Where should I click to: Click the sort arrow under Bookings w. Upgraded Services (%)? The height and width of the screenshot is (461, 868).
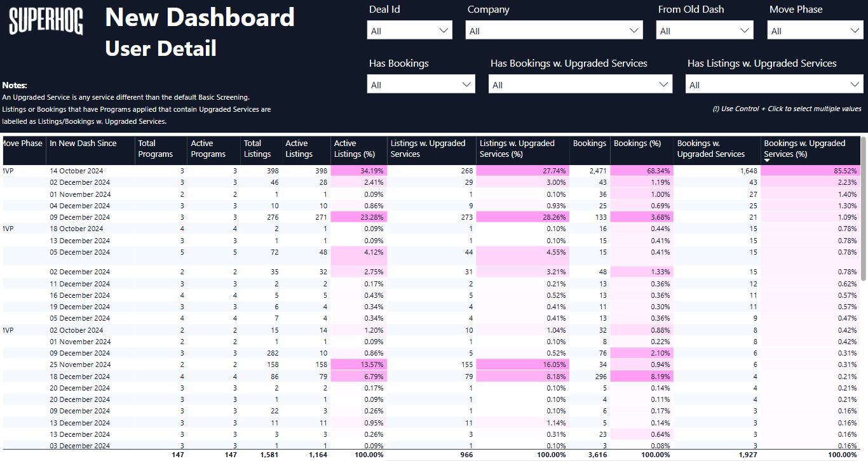pyautogui.click(x=768, y=161)
